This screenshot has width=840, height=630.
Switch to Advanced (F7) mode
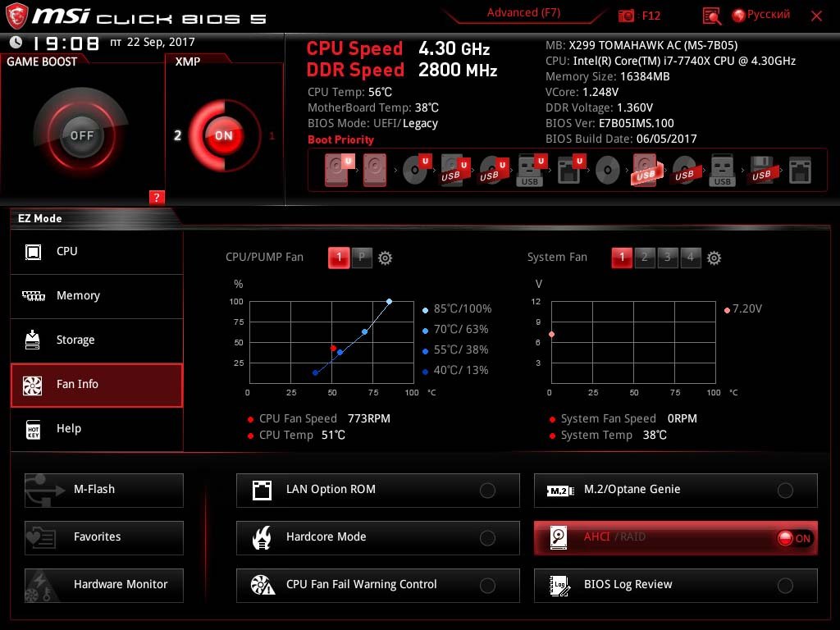524,13
